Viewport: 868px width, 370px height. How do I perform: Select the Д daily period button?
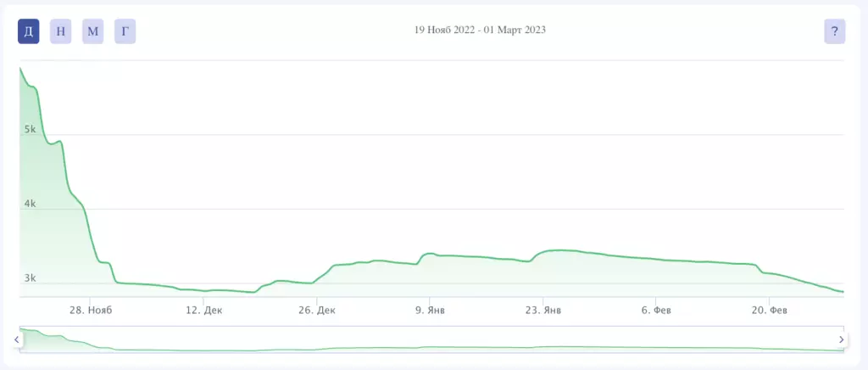28,31
